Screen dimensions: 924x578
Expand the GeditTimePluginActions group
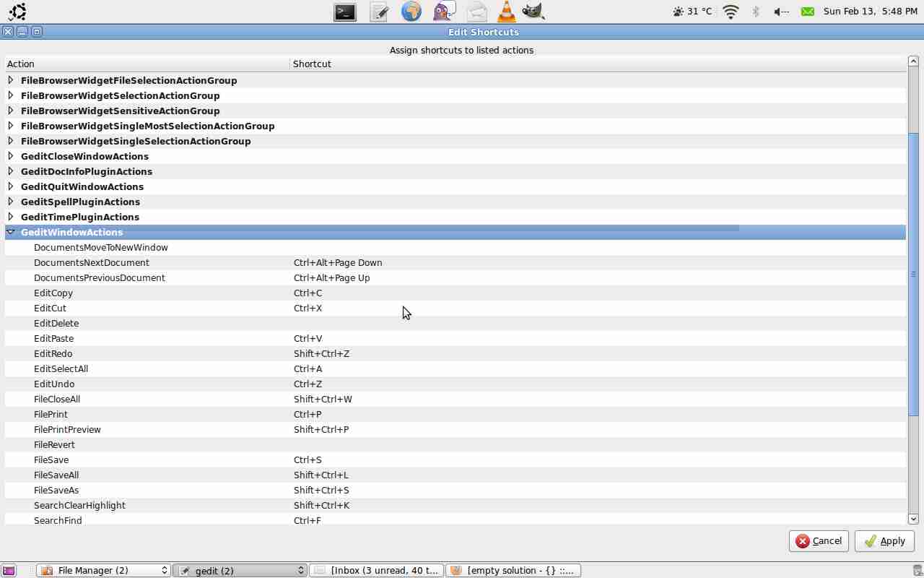[x=11, y=217]
